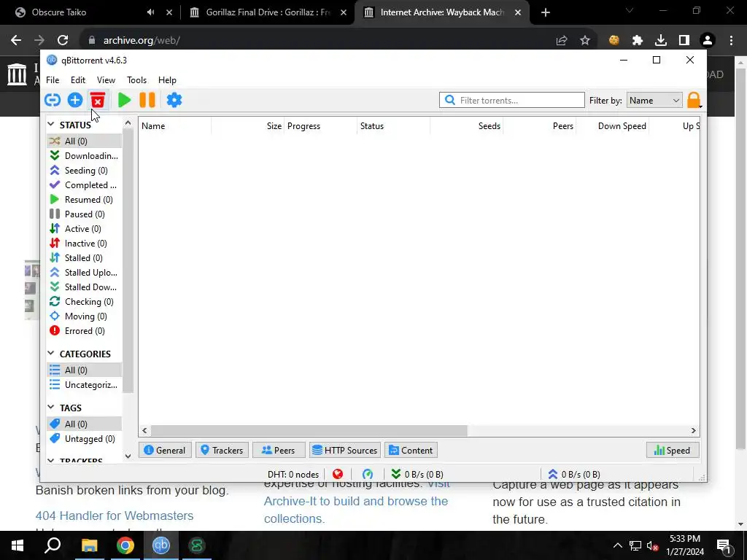Image resolution: width=747 pixels, height=560 pixels.
Task: Select Completed status filter
Action: pyautogui.click(x=85, y=184)
